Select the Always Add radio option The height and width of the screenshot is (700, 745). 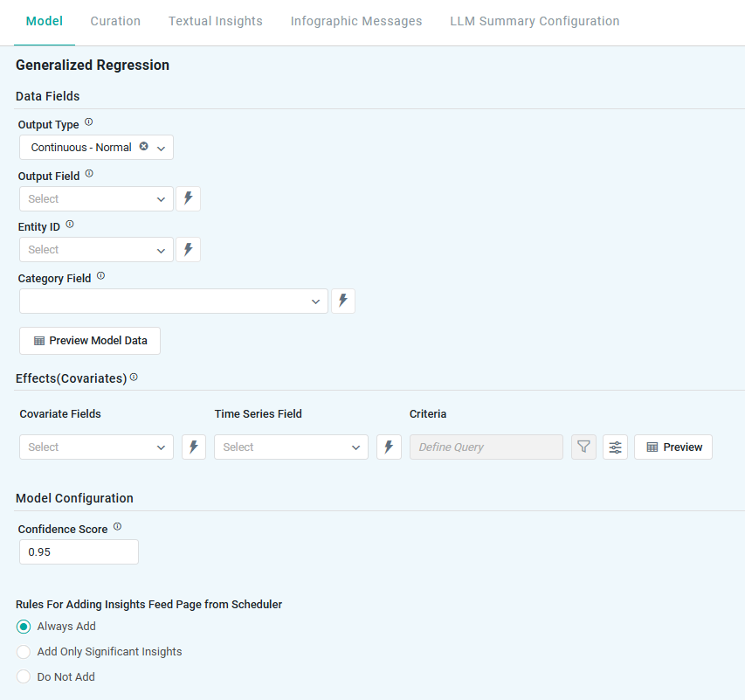tap(24, 627)
